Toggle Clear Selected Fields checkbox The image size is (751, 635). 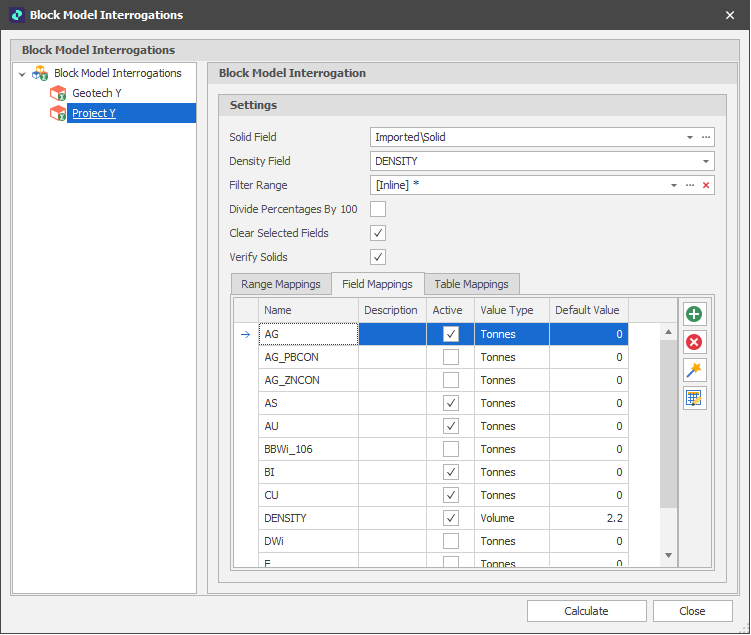(x=378, y=233)
